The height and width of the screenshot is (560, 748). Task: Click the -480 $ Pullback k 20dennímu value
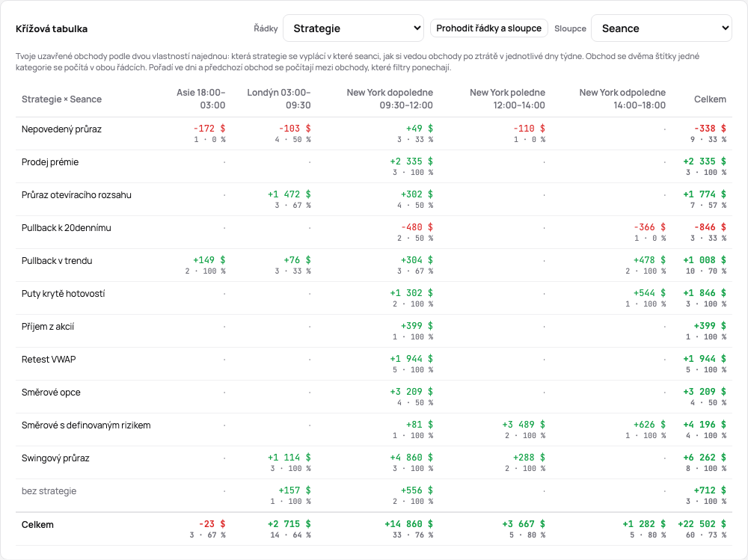(417, 227)
